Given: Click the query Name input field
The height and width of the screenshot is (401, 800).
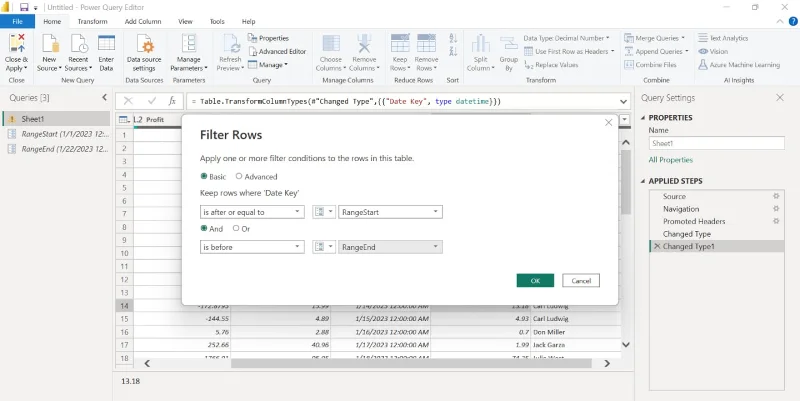Looking at the screenshot, I should (716, 143).
